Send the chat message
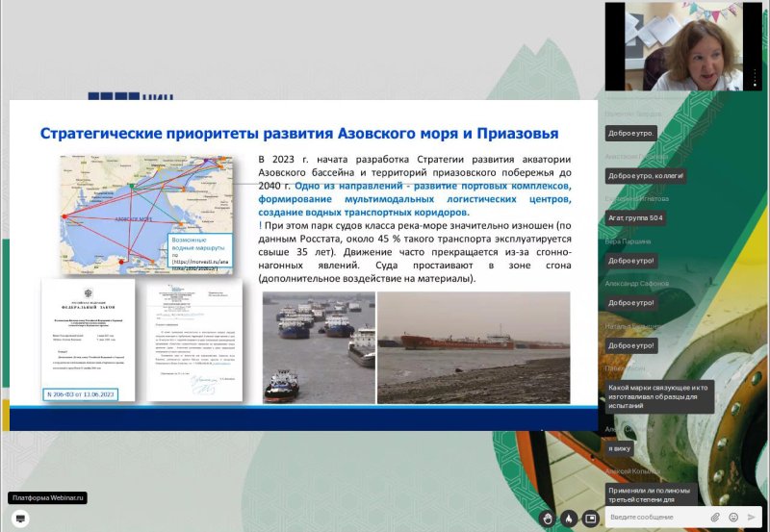770x532 pixels. pos(751,517)
